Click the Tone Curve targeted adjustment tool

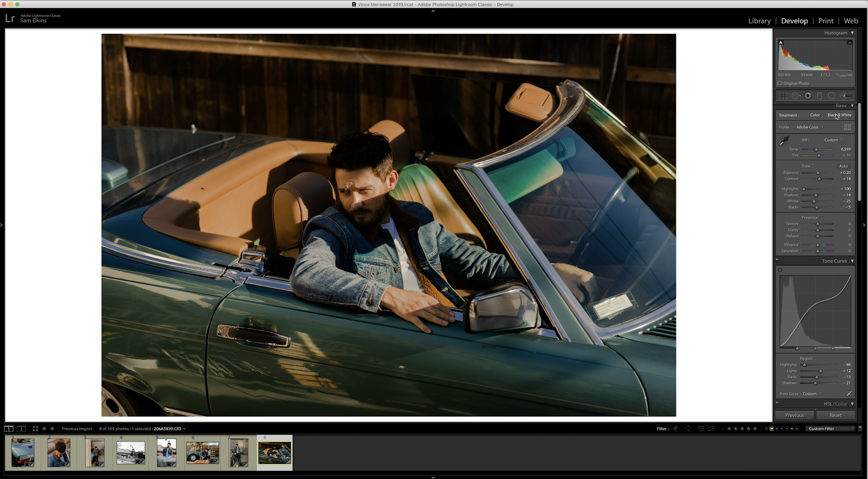tap(780, 270)
